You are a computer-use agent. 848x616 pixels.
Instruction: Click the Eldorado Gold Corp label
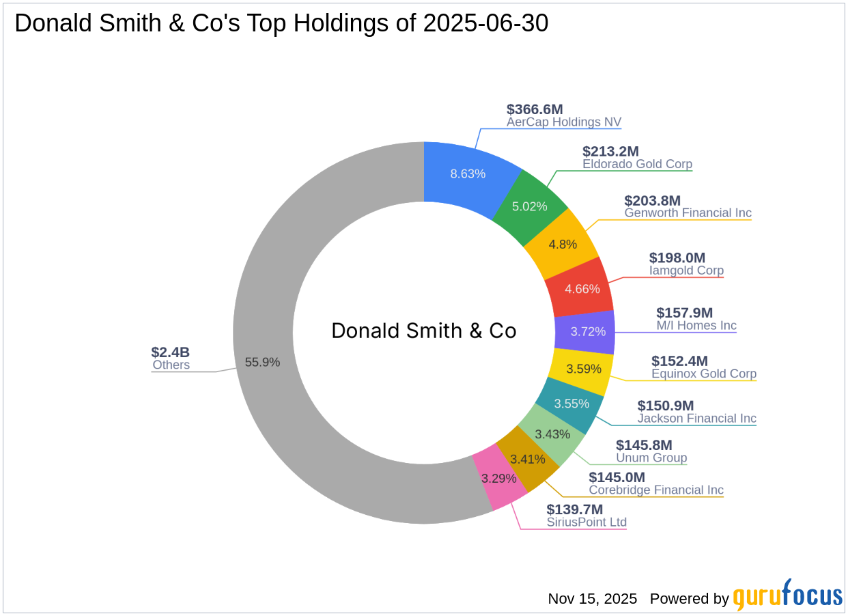point(637,165)
